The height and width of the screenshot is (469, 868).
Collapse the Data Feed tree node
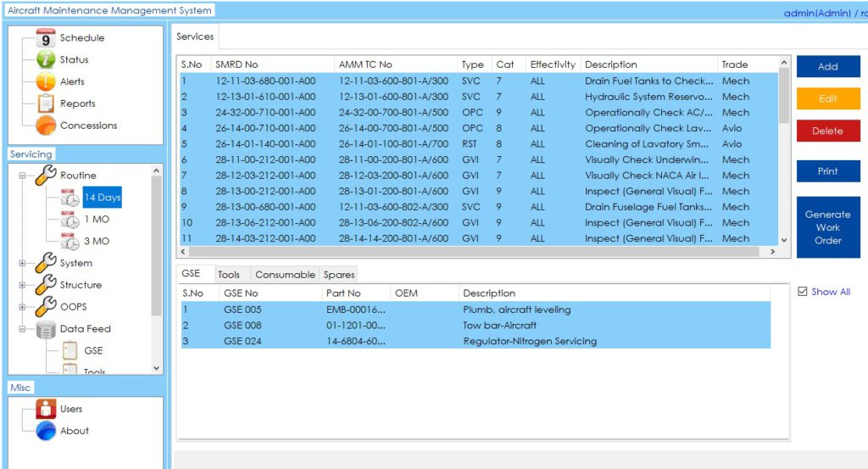tap(22, 329)
